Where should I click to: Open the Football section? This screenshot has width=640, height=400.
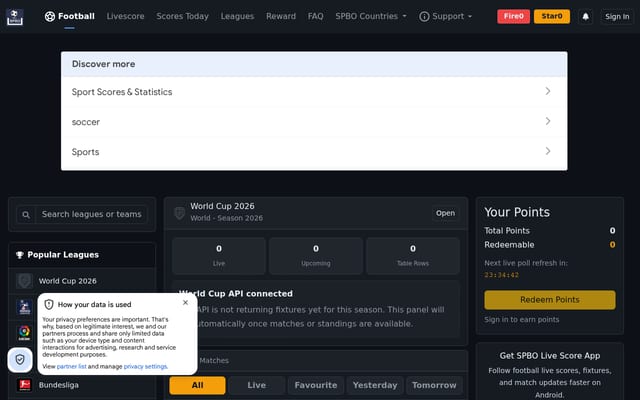click(69, 16)
